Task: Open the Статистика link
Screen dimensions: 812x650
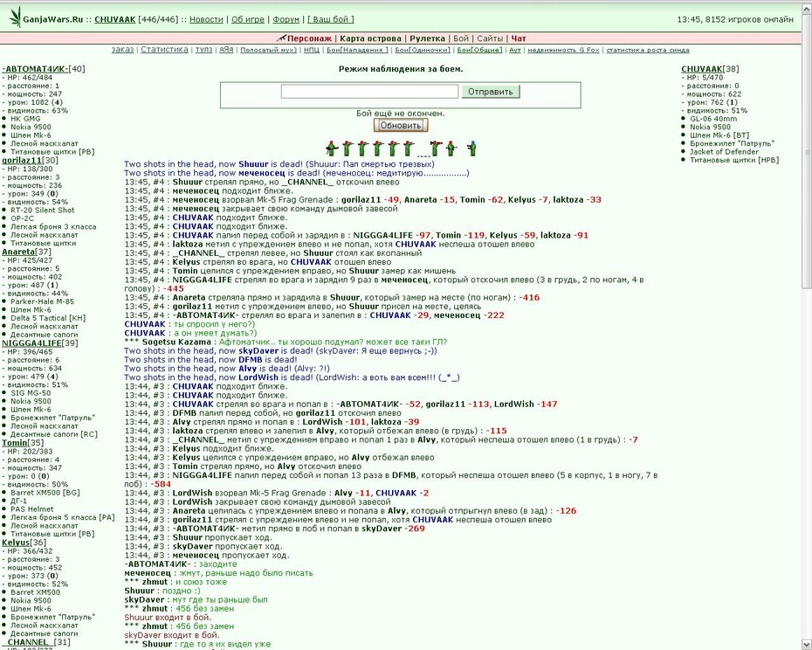Action: [164, 49]
